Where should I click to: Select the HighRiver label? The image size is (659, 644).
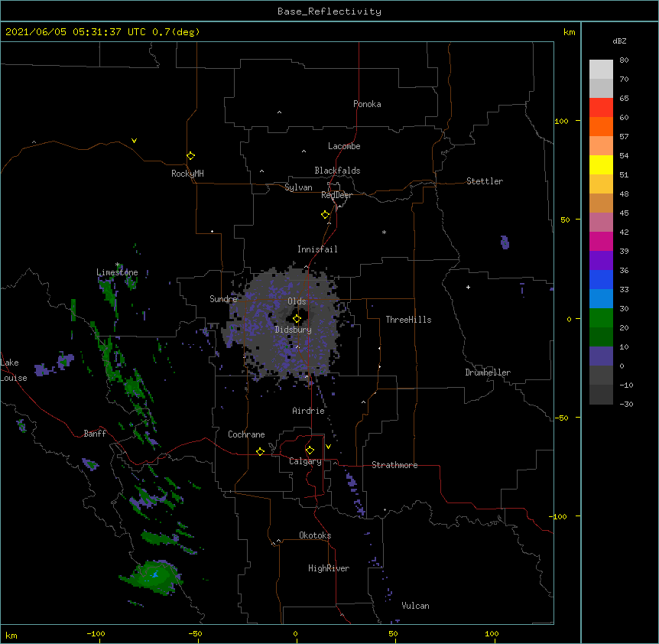point(329,568)
